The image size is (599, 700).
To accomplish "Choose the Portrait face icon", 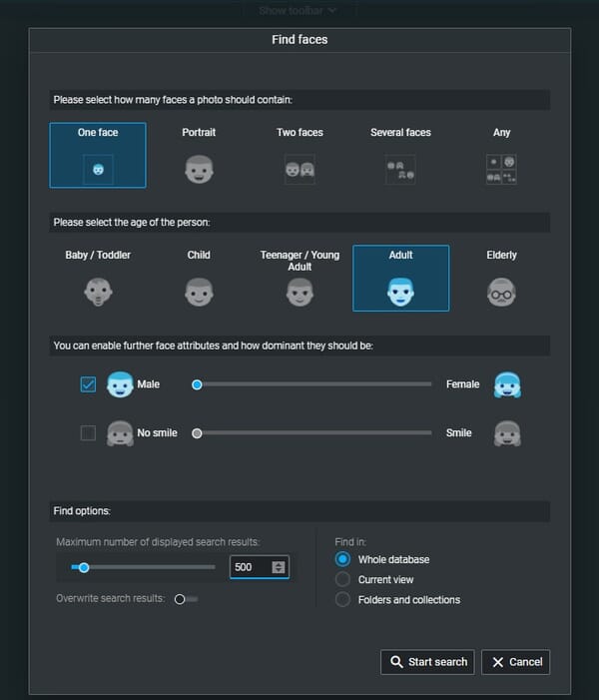I will click(x=199, y=169).
